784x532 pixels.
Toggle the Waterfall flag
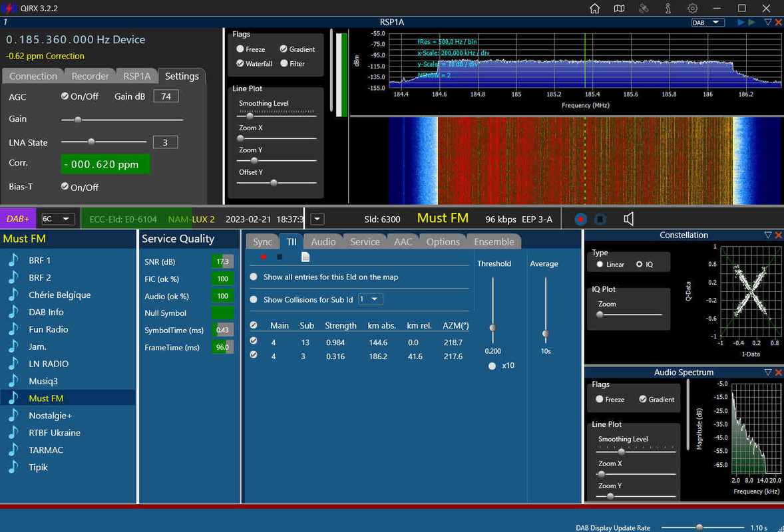click(x=240, y=63)
